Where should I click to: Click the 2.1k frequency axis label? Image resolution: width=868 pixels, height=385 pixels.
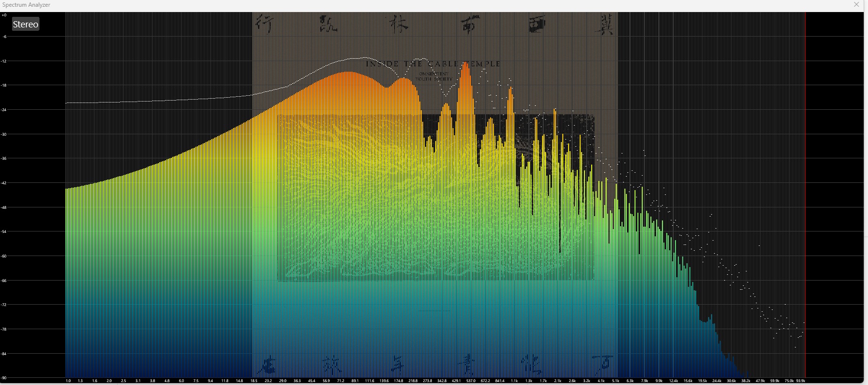[557, 381]
